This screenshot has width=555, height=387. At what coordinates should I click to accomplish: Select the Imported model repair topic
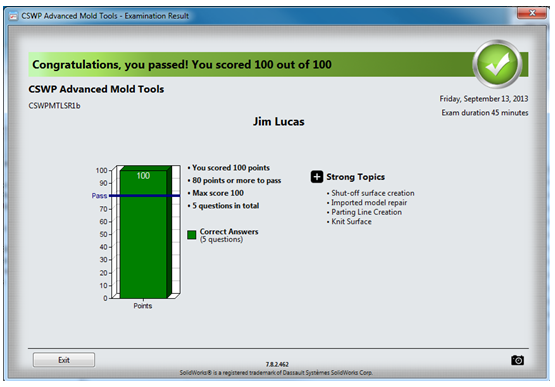(x=369, y=203)
